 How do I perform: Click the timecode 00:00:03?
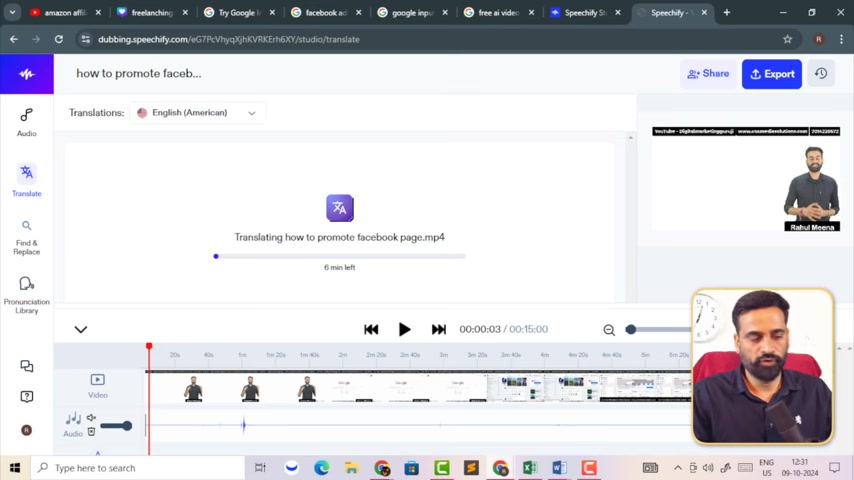(479, 329)
